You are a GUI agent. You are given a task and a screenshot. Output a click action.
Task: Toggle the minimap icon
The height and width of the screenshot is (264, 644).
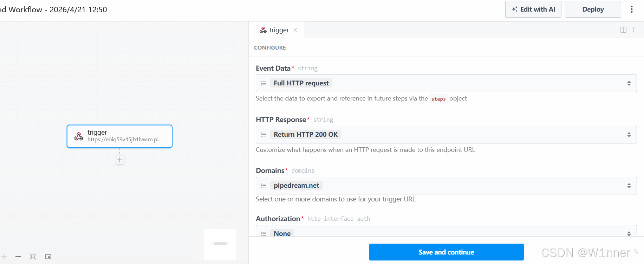pyautogui.click(x=48, y=257)
